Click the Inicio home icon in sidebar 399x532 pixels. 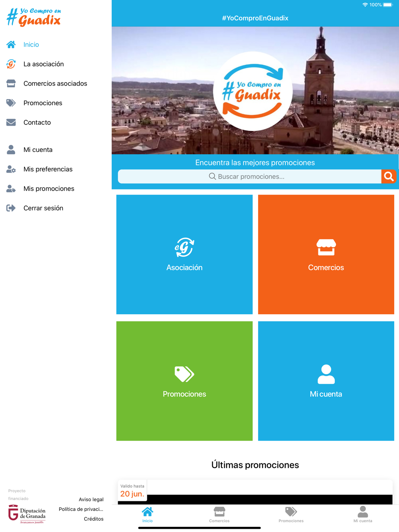click(11, 45)
